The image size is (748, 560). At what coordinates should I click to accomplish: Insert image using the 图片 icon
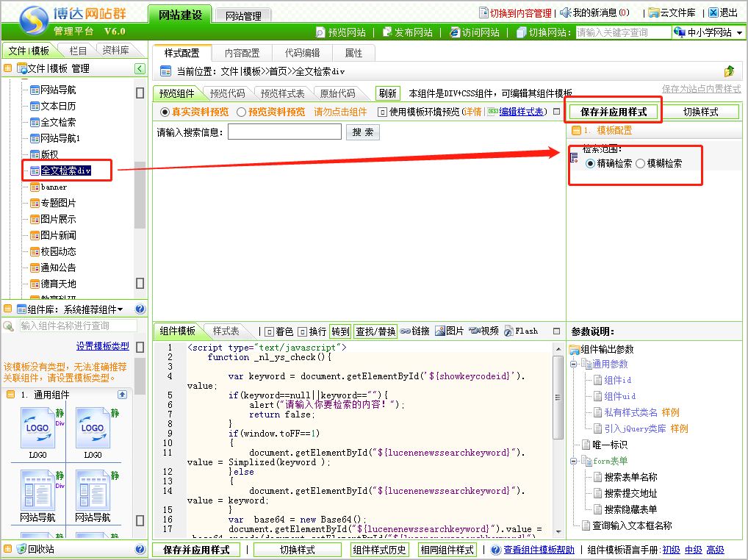tap(439, 331)
